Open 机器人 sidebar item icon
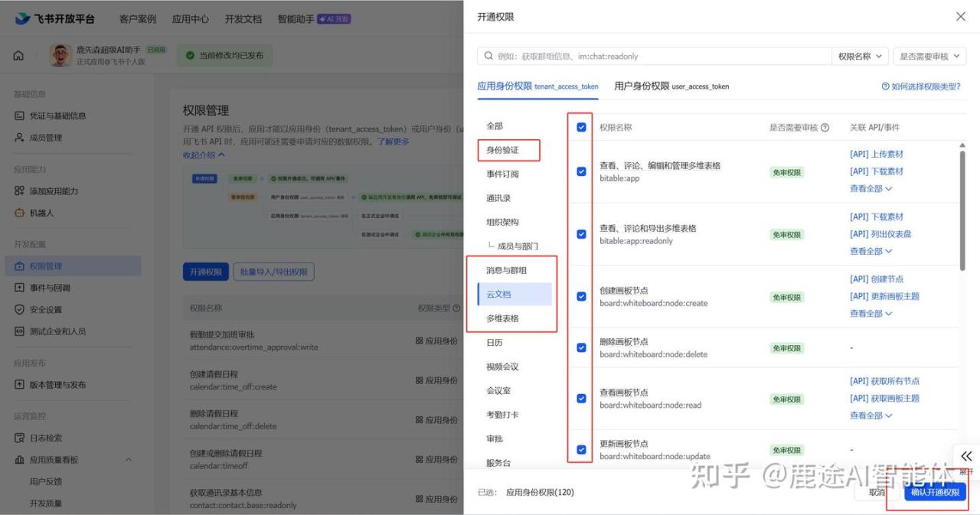Viewport: 980px width, 515px height. coord(20,213)
